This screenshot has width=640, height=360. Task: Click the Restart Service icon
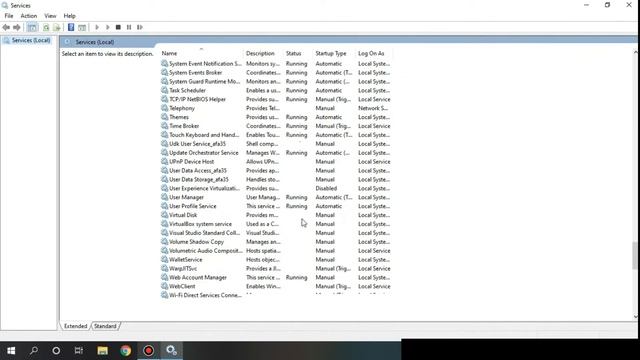(x=140, y=27)
